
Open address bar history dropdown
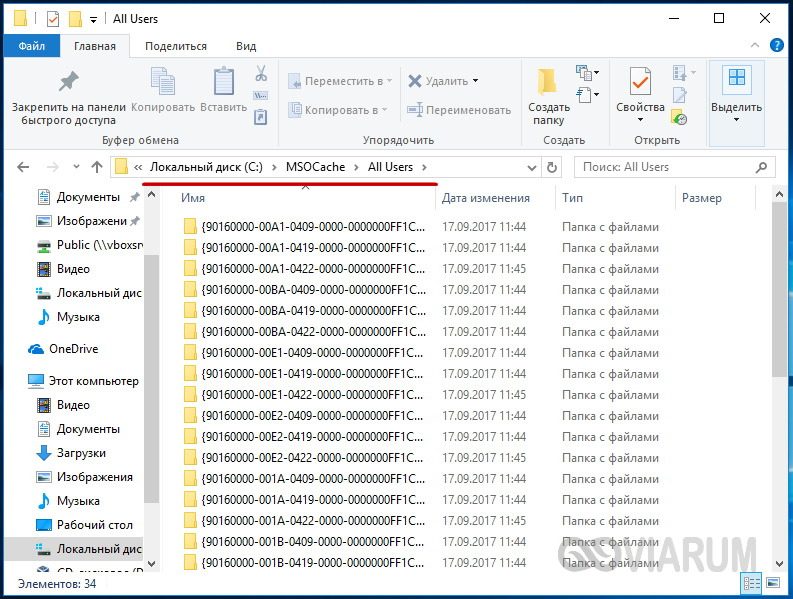tap(532, 167)
